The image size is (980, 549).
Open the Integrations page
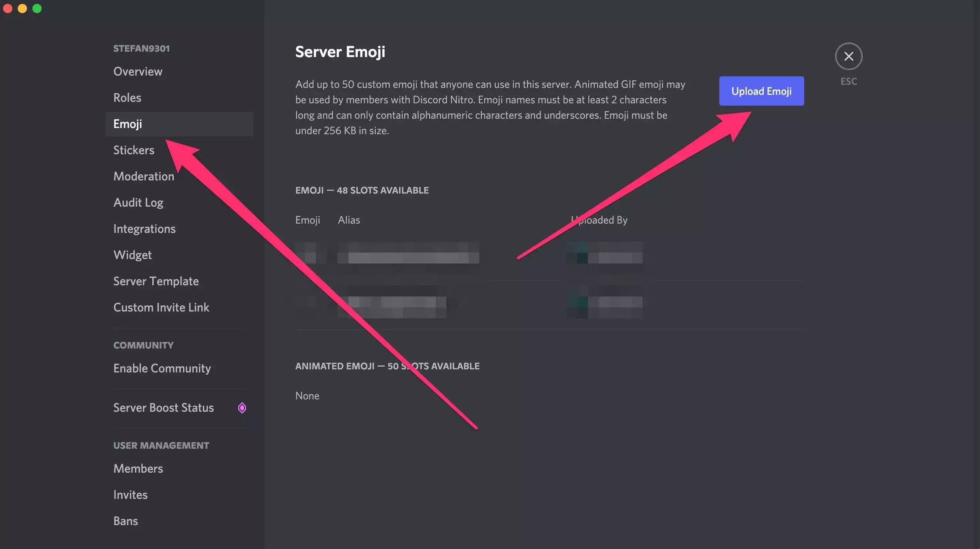[x=144, y=229]
